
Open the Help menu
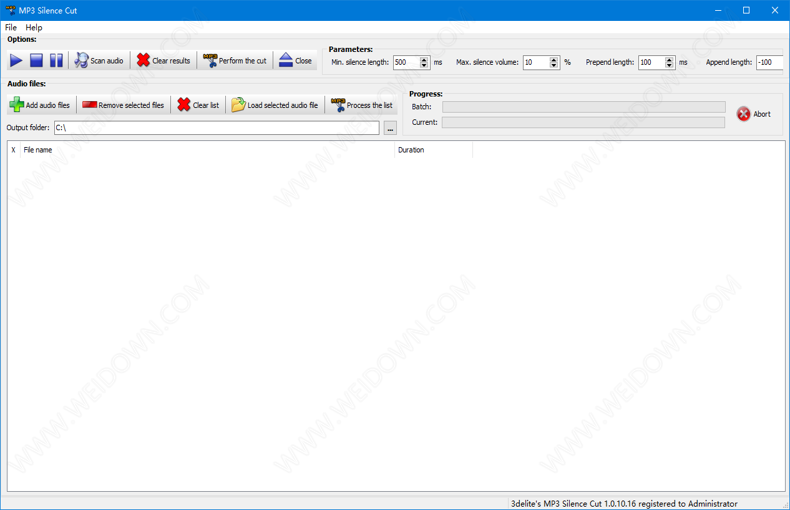click(34, 27)
